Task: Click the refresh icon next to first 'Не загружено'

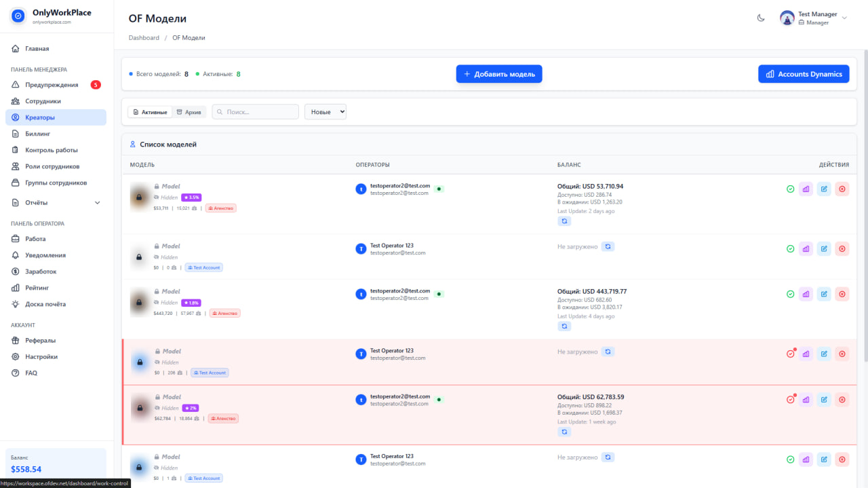Action: pyautogui.click(x=608, y=246)
